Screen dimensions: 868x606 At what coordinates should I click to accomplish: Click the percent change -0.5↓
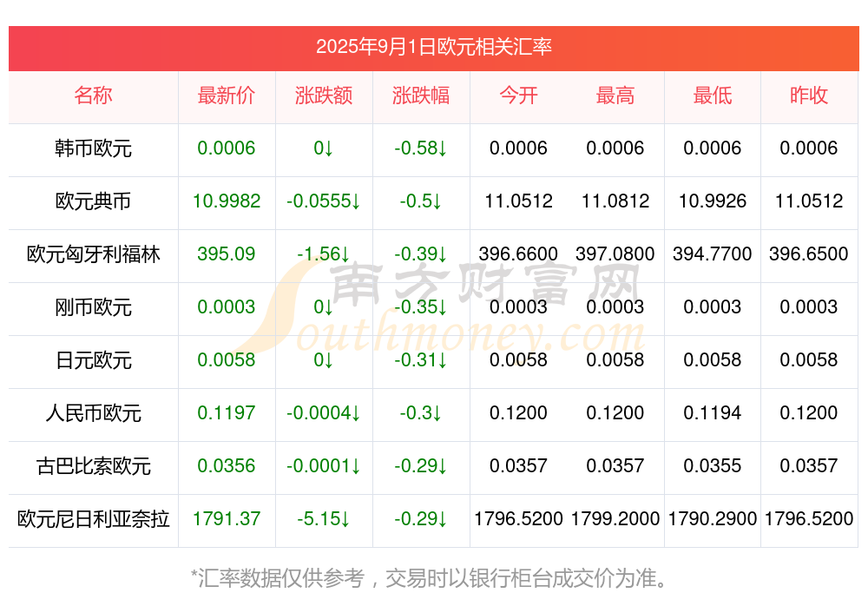(421, 201)
